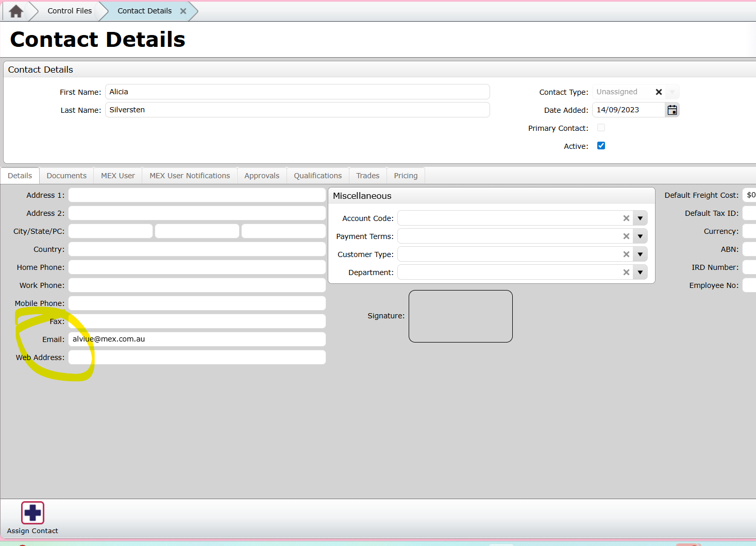Close the Contact Details breadcrumb tab
Screen dimensions: 756x546
click(183, 11)
